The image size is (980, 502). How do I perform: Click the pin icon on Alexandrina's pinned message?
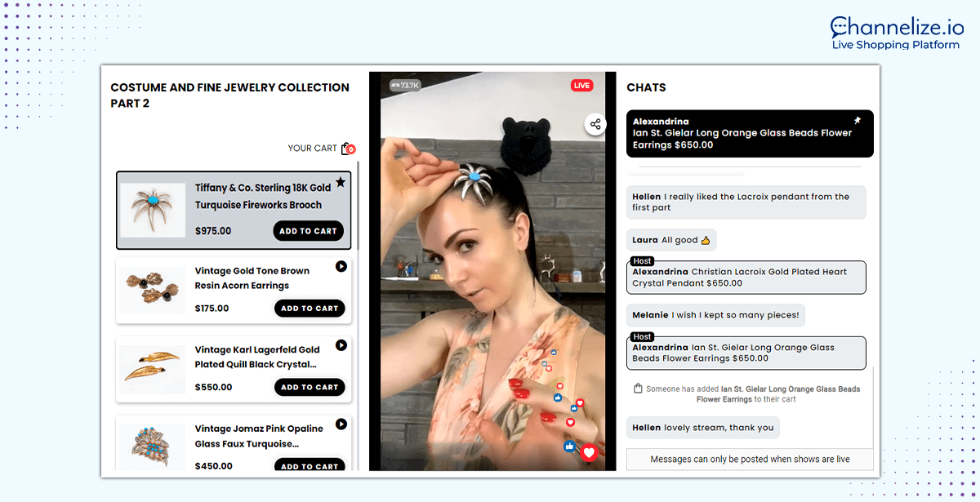pyautogui.click(x=857, y=121)
